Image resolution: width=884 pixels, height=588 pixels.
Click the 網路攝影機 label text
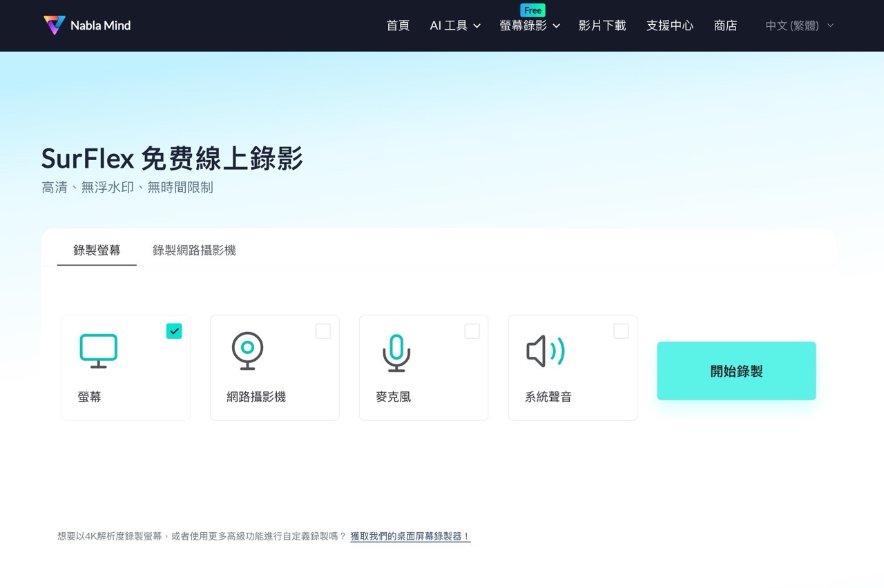(x=256, y=397)
